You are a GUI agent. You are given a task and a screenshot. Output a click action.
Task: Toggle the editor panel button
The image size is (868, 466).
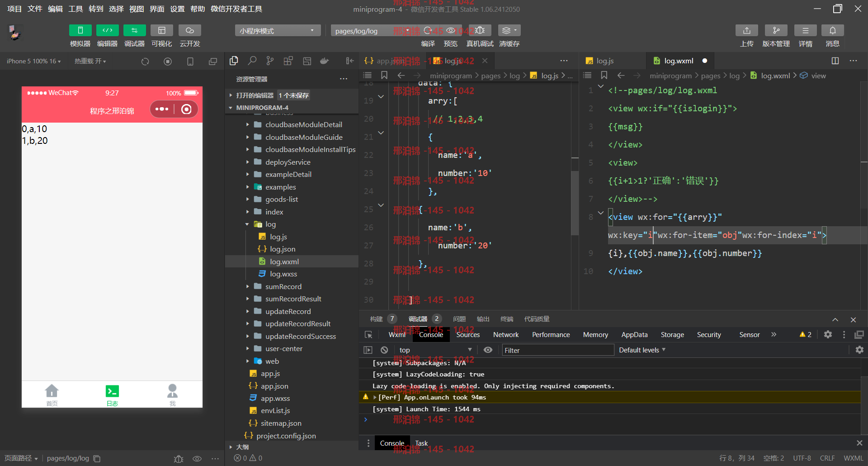(x=107, y=30)
